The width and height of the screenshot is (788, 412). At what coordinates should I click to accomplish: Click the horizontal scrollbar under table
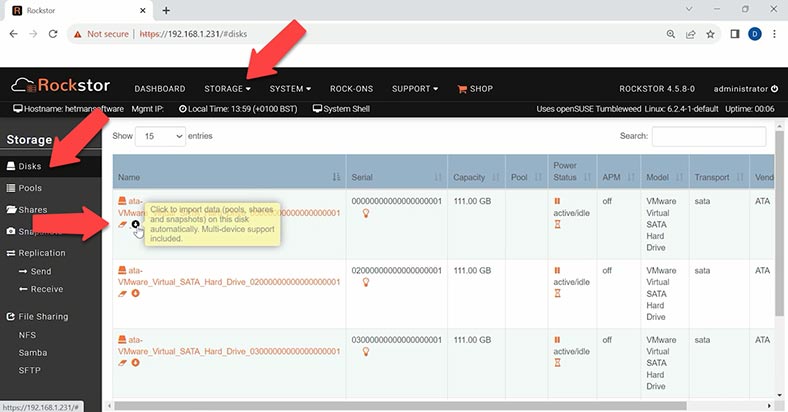(x=400, y=405)
